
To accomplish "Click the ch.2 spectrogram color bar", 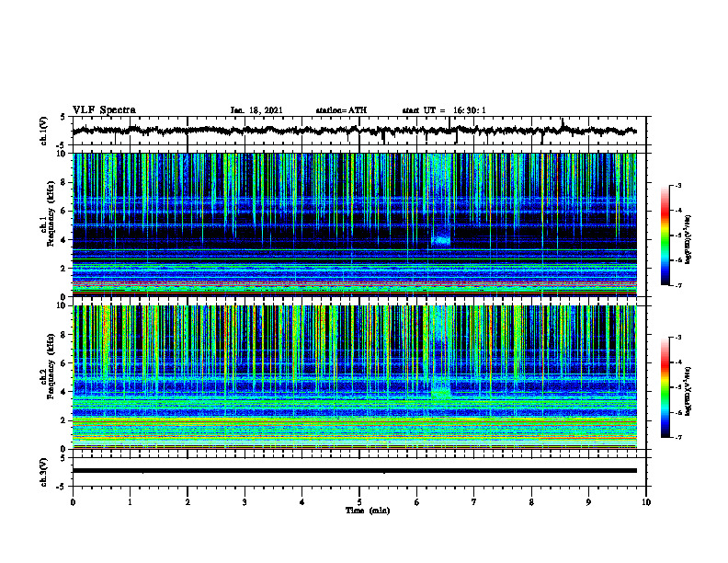I will [665, 387].
